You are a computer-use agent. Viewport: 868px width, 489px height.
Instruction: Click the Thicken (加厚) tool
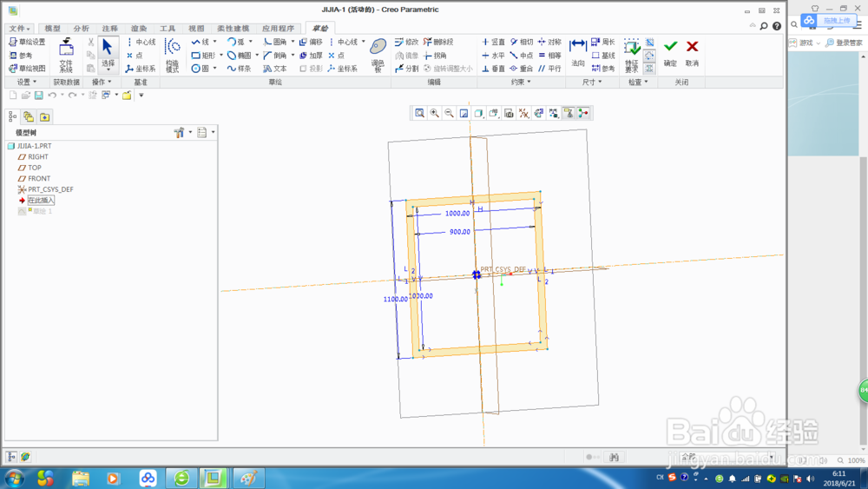(x=311, y=56)
